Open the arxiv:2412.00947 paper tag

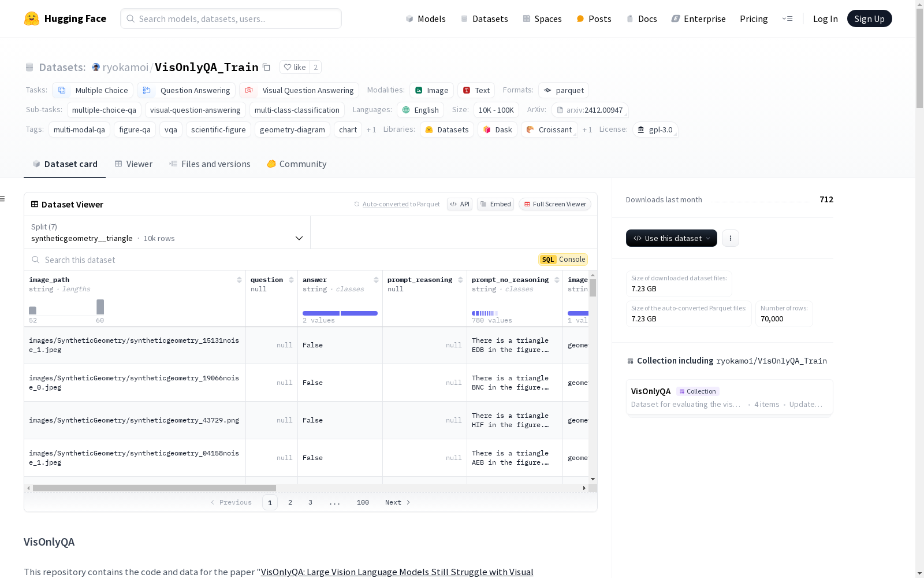coord(590,110)
